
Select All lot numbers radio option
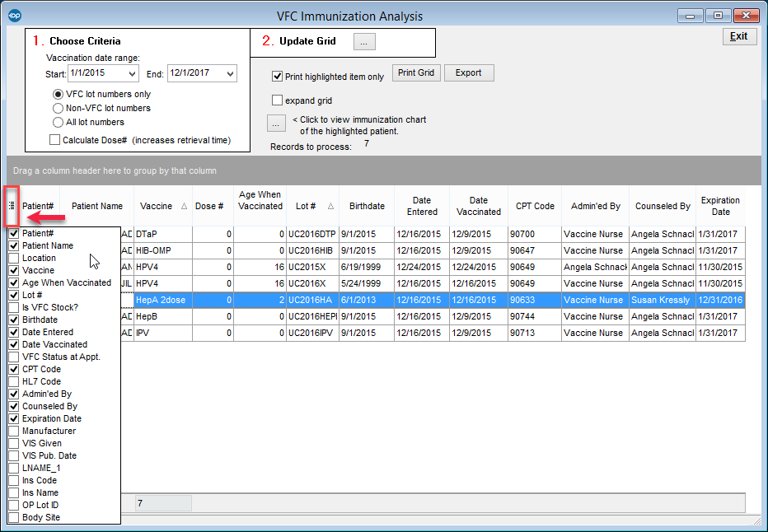(59, 122)
